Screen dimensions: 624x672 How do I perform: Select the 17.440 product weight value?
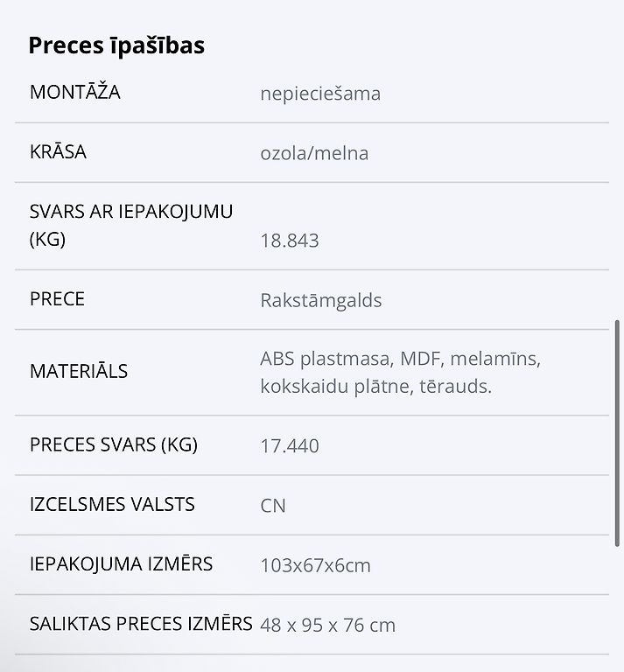[290, 446]
